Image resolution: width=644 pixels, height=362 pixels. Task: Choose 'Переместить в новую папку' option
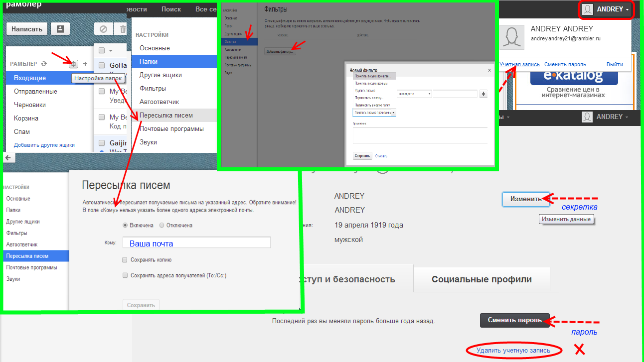pos(372,106)
